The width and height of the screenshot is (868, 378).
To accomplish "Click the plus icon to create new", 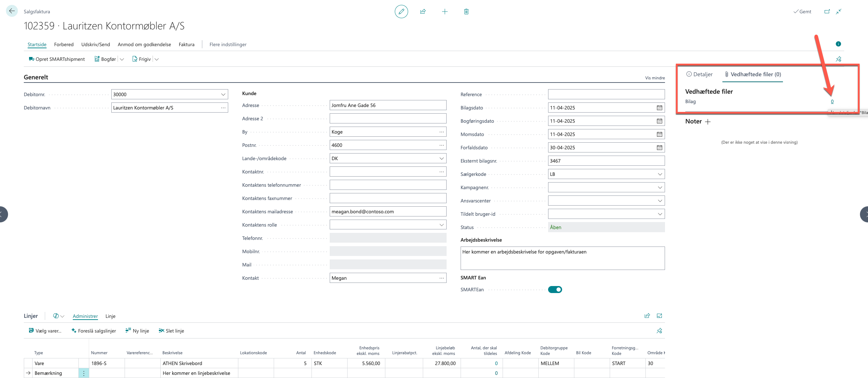I will 444,12.
